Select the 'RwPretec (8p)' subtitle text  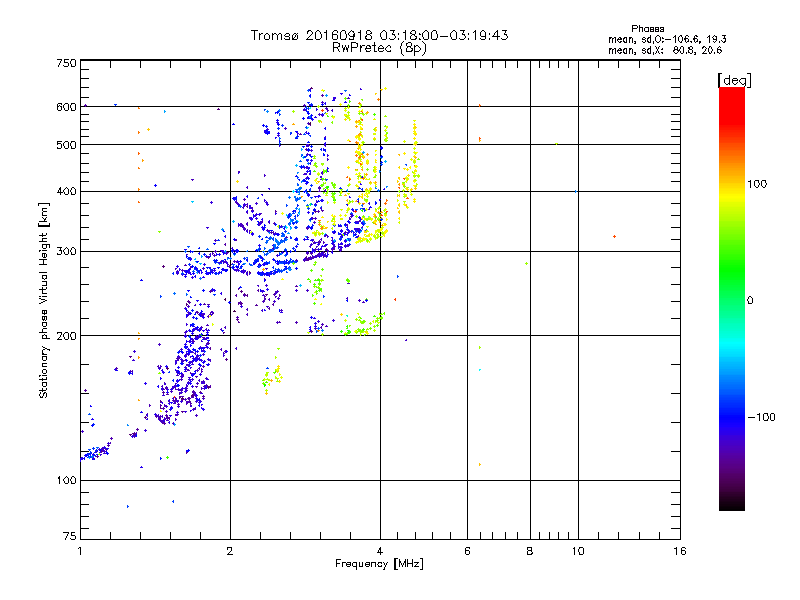[x=379, y=48]
